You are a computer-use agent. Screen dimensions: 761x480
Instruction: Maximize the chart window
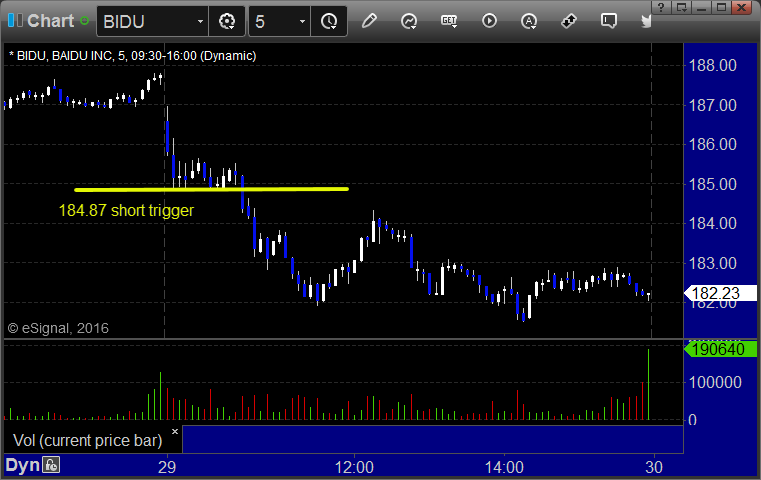tap(722, 7)
